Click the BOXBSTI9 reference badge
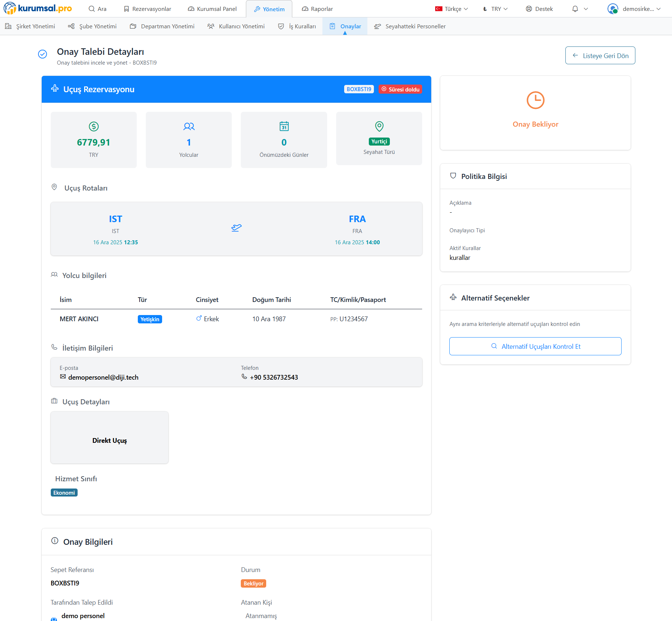Screen dimensions: 672x621 359,89
